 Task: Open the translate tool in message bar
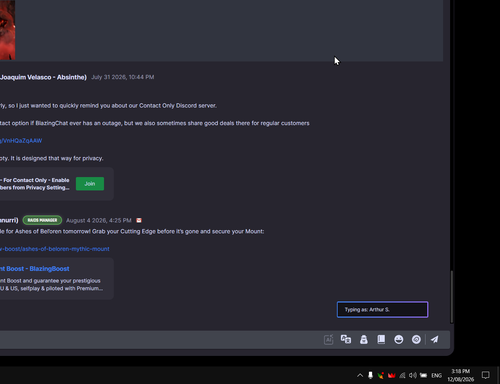point(346,339)
